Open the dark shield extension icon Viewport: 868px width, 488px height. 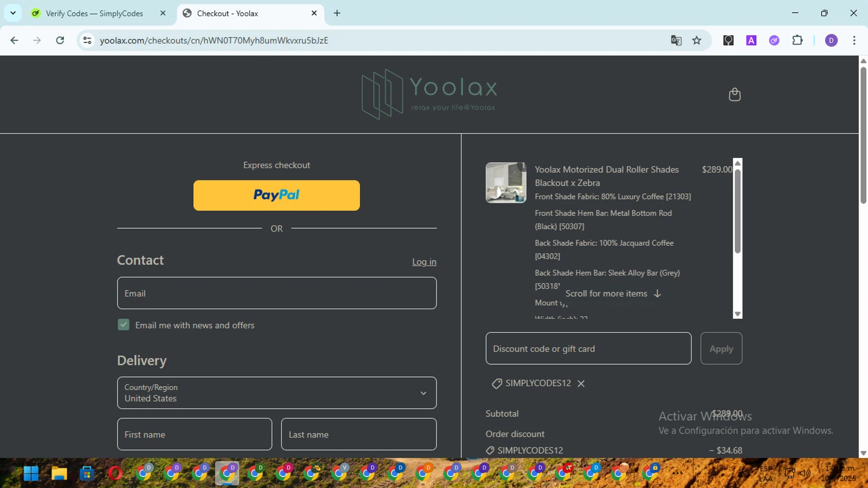[x=729, y=40]
